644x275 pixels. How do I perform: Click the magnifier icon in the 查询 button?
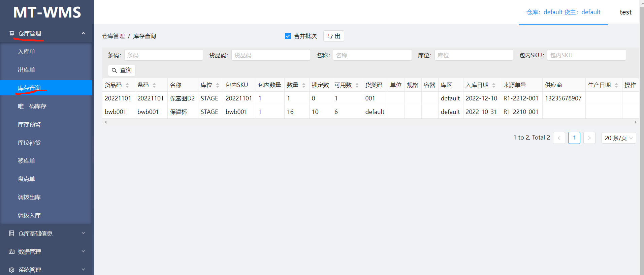115,70
